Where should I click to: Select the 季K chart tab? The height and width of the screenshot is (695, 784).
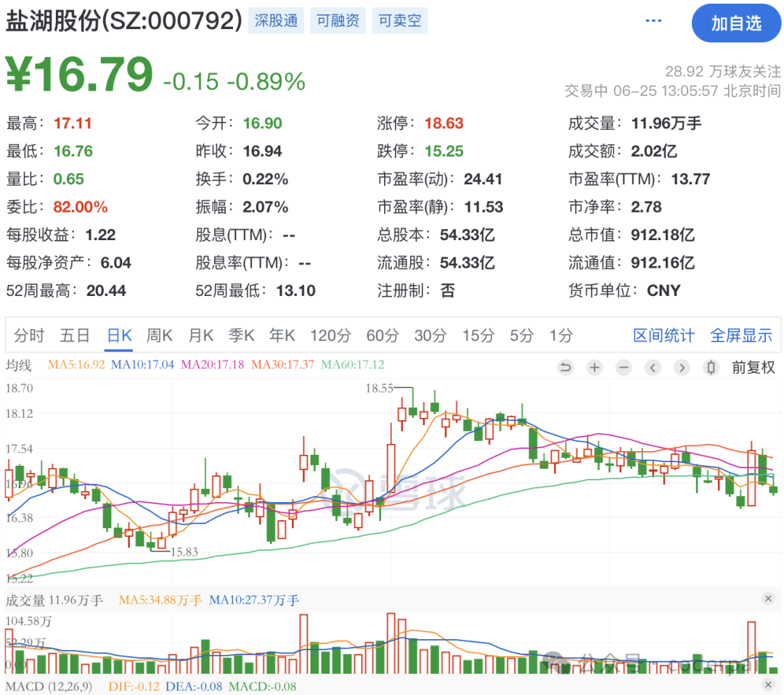(x=242, y=335)
